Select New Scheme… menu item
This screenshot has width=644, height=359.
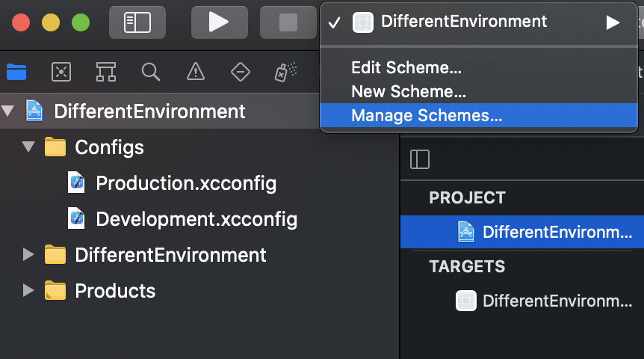[409, 92]
